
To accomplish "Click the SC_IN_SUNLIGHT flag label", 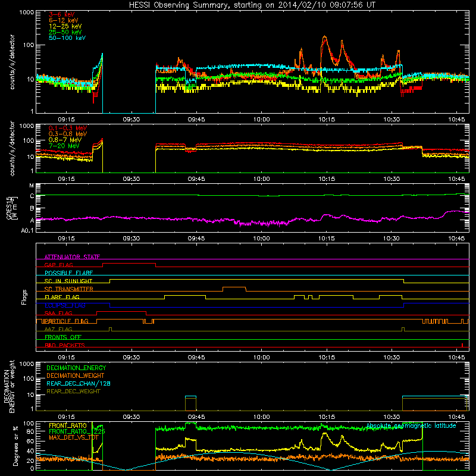I will 68,281.
